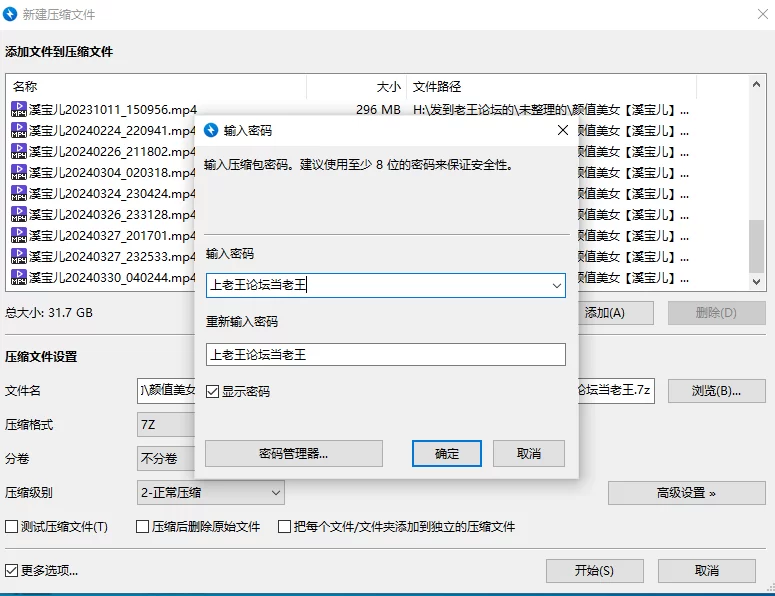Image resolution: width=775 pixels, height=596 pixels.
Task: Click the file list scrollbar up arrow
Action: point(756,85)
